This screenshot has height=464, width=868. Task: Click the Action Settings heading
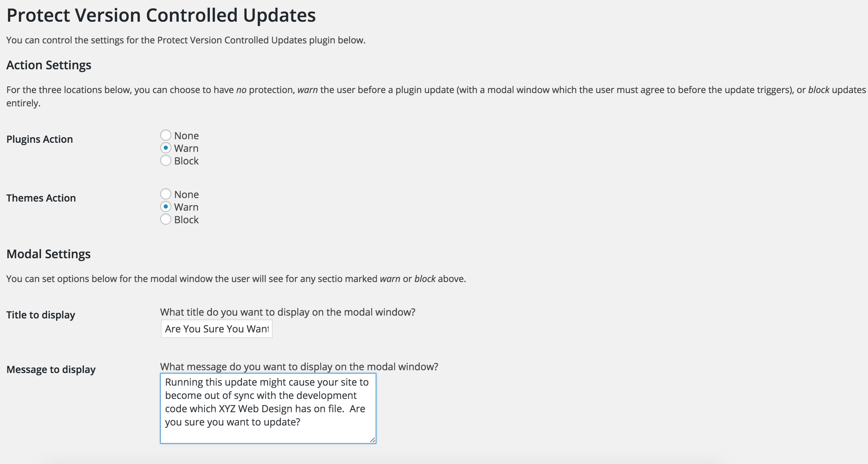49,65
